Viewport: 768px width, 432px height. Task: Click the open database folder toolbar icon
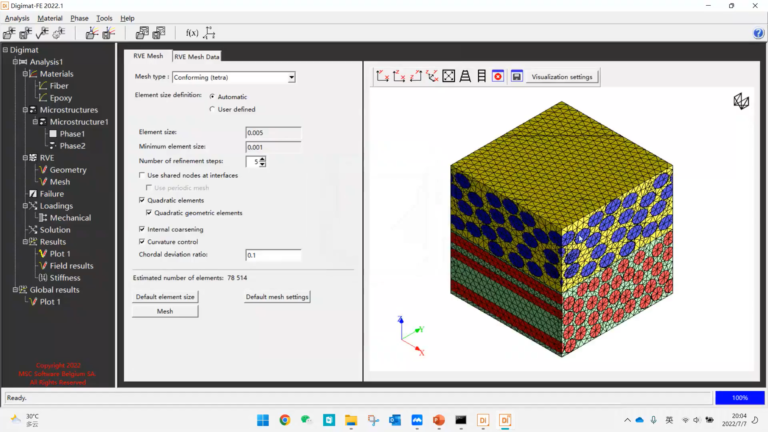(142, 33)
